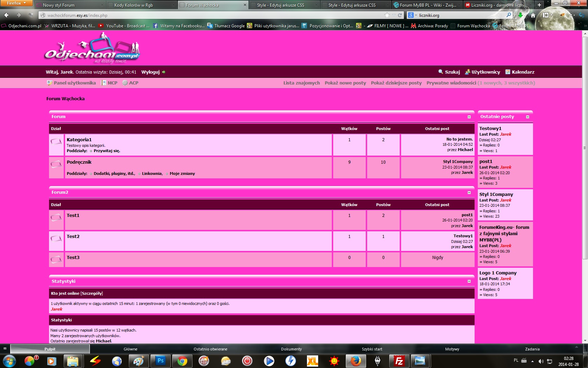Switch to Forum MyBB PL Wiki tab
Image resolution: width=588 pixels, height=368 pixels.
[427, 5]
